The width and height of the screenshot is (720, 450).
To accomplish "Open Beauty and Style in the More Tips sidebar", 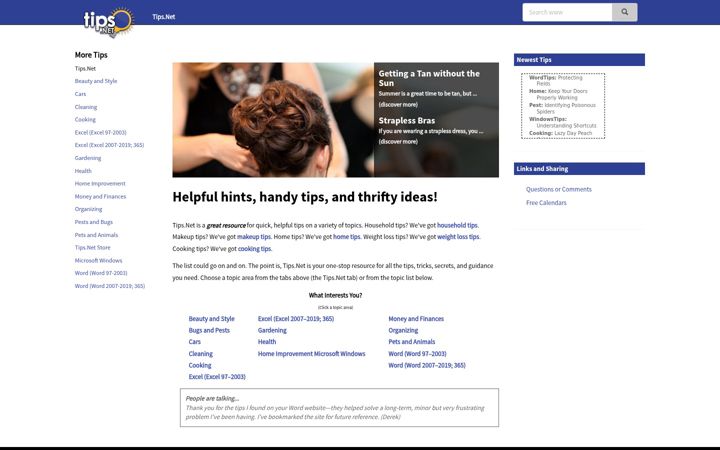I will pos(96,81).
